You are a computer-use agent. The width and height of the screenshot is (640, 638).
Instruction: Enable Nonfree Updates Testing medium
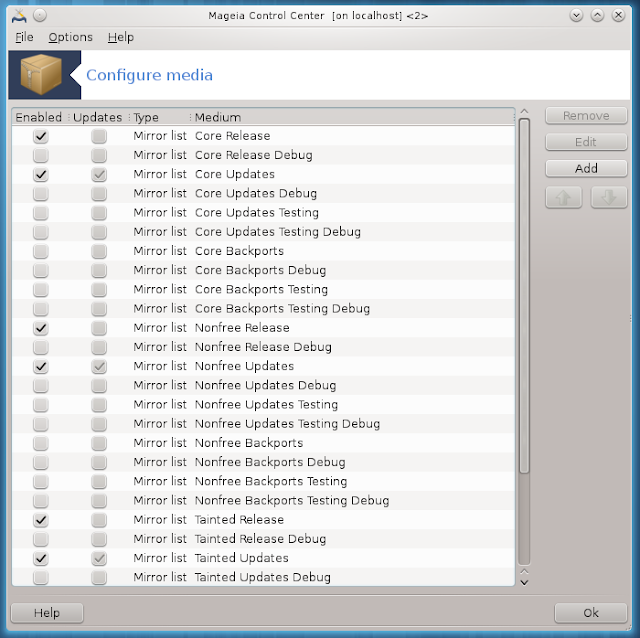coord(41,405)
